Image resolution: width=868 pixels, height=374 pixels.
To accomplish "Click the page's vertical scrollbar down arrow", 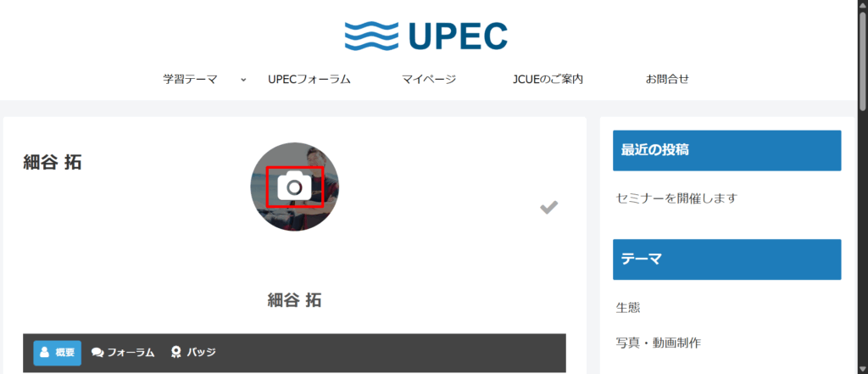I will coord(862,369).
